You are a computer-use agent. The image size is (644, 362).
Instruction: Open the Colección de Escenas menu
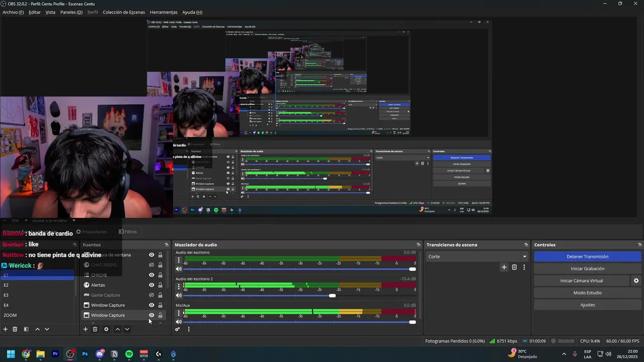[x=124, y=12]
